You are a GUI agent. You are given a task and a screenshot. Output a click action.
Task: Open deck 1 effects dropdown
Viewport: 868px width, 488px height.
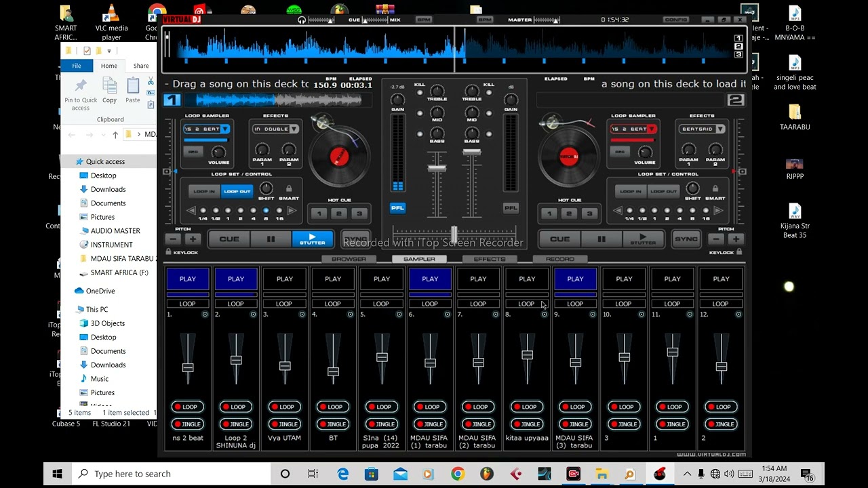[x=294, y=129]
